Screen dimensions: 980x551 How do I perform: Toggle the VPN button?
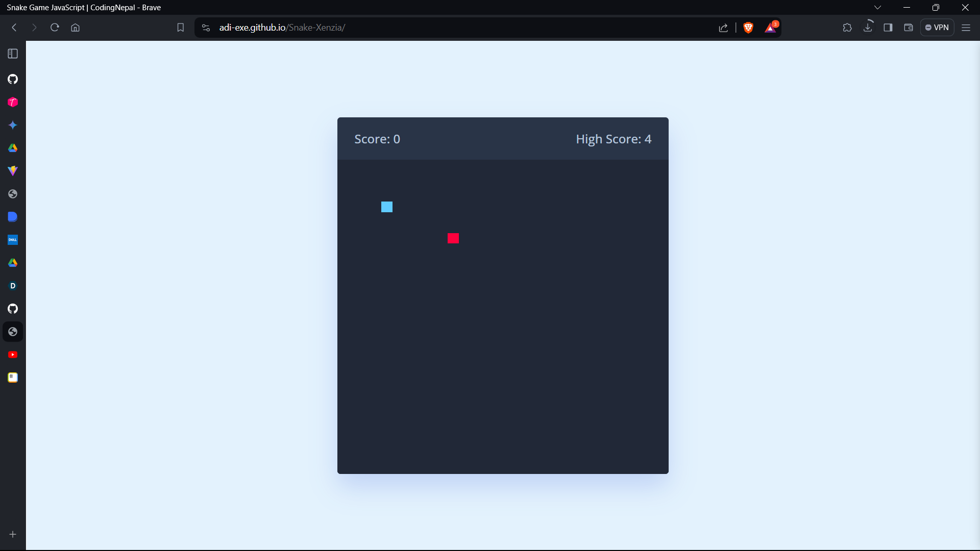point(937,28)
